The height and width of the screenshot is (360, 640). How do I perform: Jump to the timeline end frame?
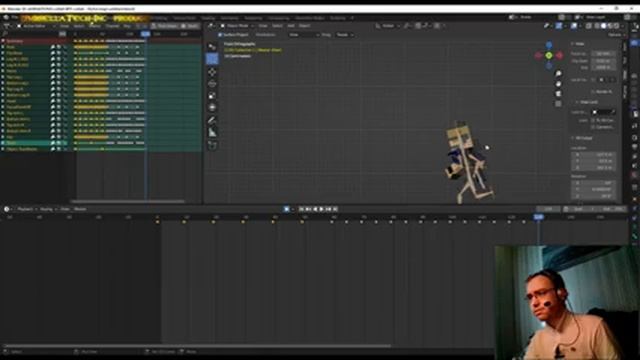tap(335, 209)
